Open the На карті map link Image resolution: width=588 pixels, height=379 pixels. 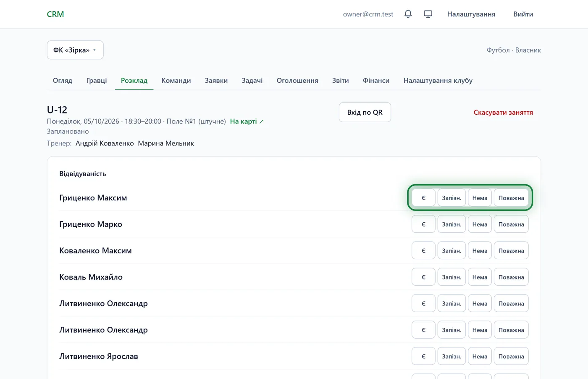[247, 121]
